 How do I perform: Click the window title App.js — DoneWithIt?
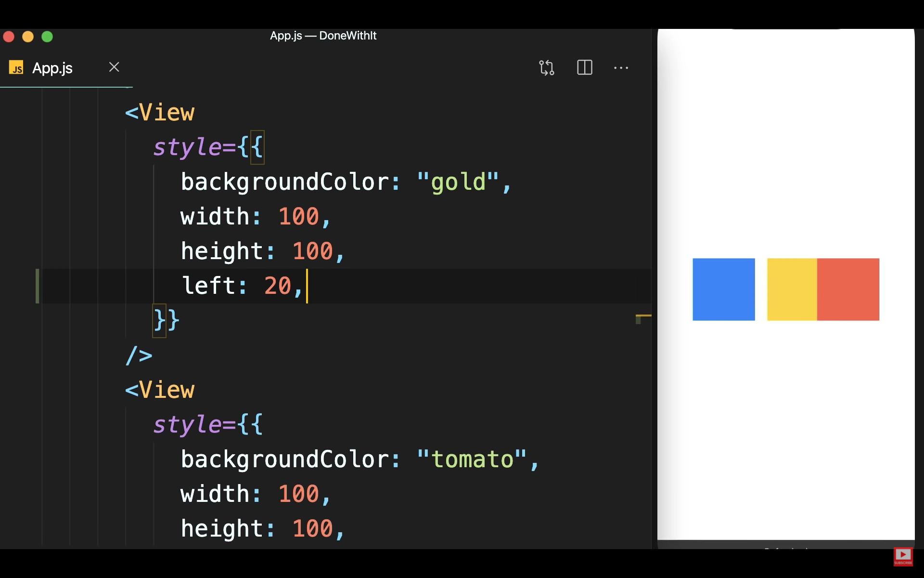[x=323, y=36]
